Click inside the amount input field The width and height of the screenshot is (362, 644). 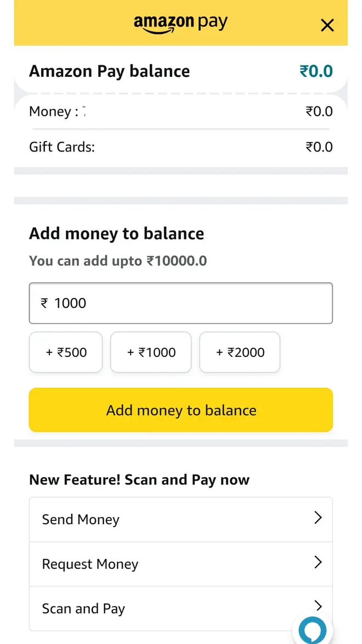[181, 303]
